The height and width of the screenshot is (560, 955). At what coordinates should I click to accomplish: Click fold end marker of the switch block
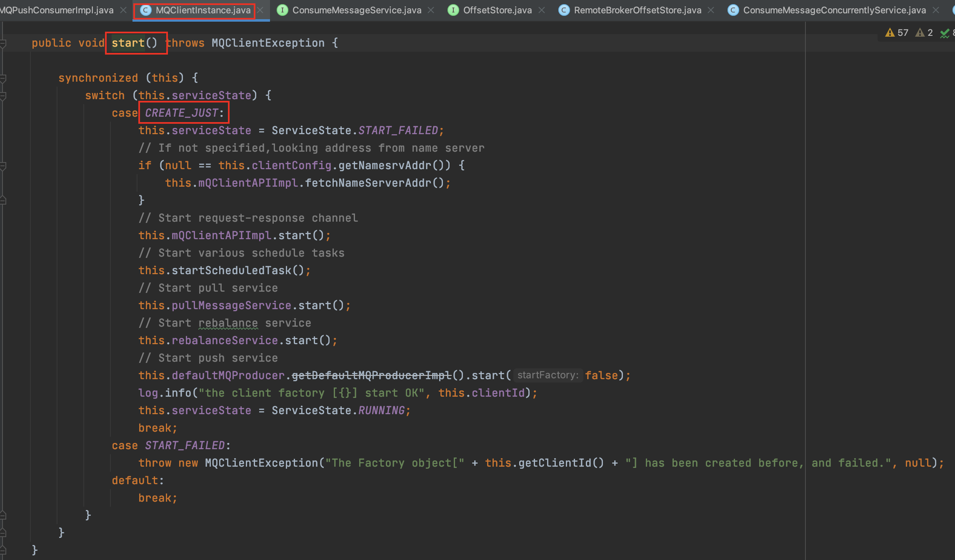[x=3, y=515]
